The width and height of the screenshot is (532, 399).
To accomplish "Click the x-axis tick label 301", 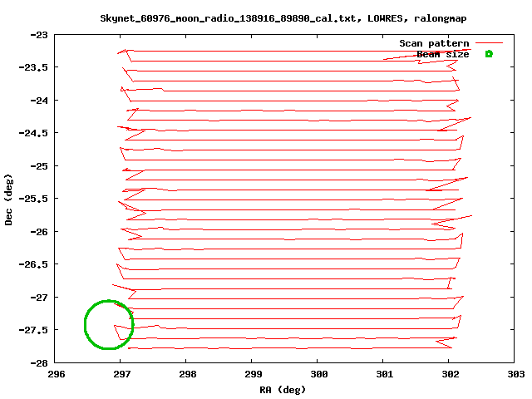I will (383, 373).
